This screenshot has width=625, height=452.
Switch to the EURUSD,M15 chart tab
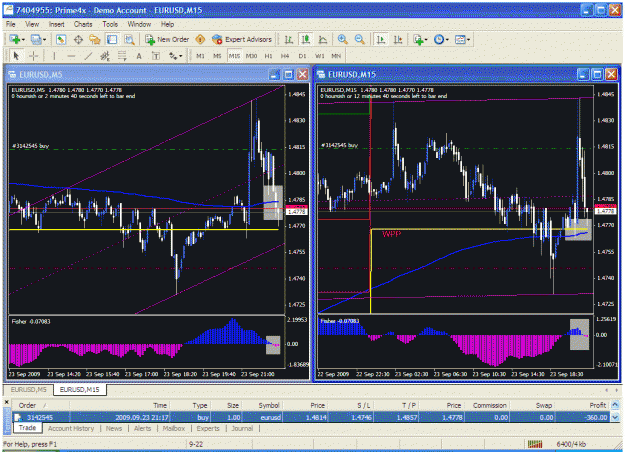click(x=79, y=389)
